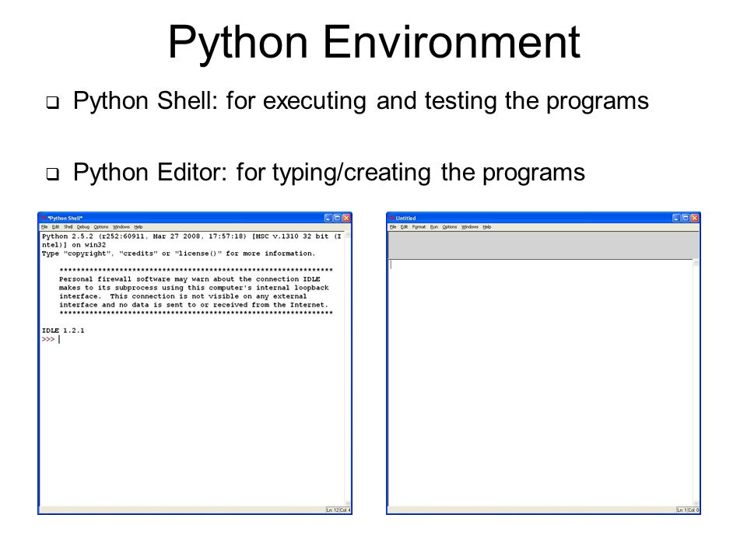
Task: Open Options menu in Untitled editor window
Action: tap(449, 227)
